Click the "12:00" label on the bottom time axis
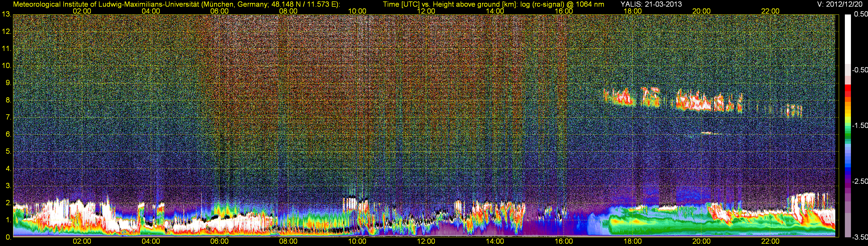868x246 pixels. click(426, 241)
